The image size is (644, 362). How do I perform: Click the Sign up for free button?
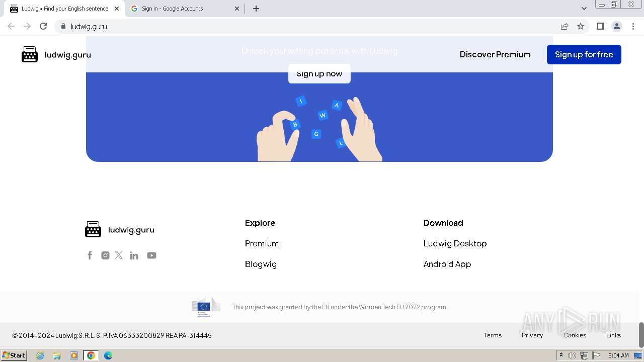point(584,54)
